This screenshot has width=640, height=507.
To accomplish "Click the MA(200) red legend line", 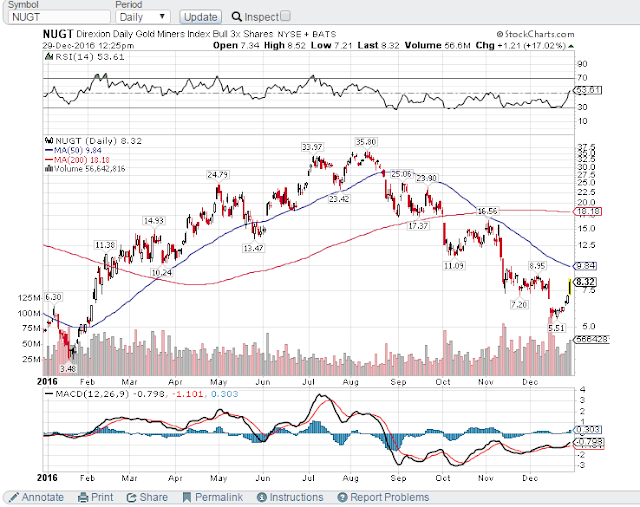I will point(49,160).
